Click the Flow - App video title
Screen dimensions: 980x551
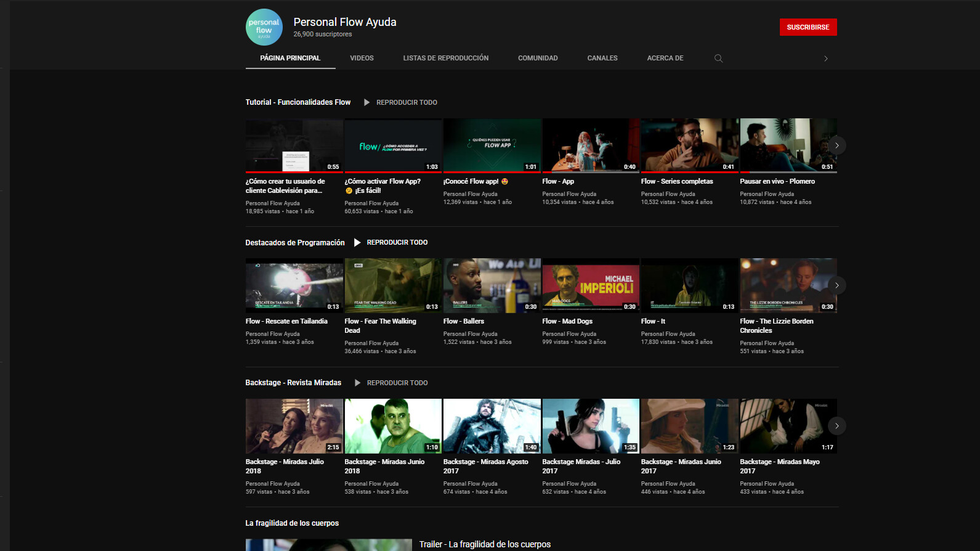[x=558, y=181]
